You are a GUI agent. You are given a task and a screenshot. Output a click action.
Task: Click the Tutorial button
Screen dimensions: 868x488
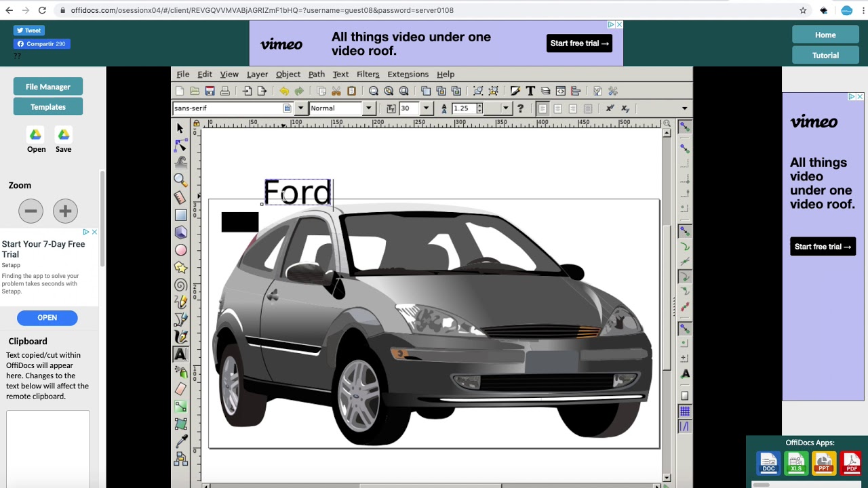click(x=825, y=56)
